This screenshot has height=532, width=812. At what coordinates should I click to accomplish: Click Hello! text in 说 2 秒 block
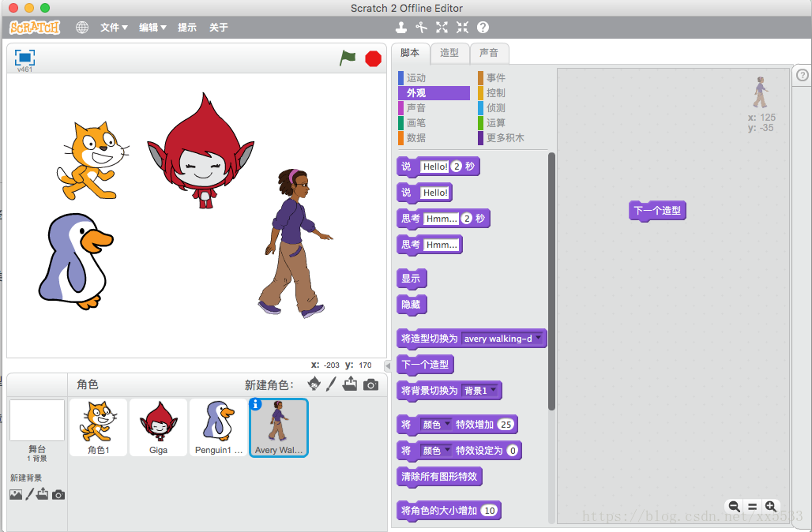pyautogui.click(x=435, y=167)
